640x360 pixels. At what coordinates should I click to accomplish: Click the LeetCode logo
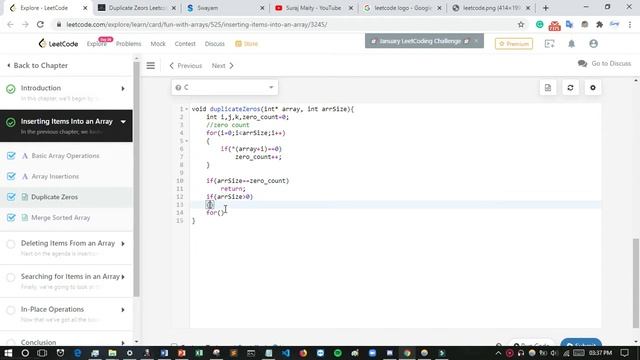point(58,44)
